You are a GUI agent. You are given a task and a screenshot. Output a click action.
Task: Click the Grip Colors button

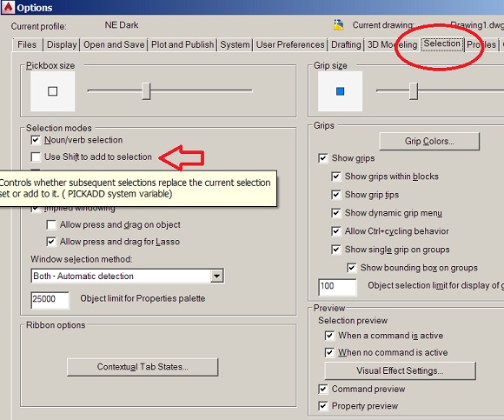(x=429, y=141)
